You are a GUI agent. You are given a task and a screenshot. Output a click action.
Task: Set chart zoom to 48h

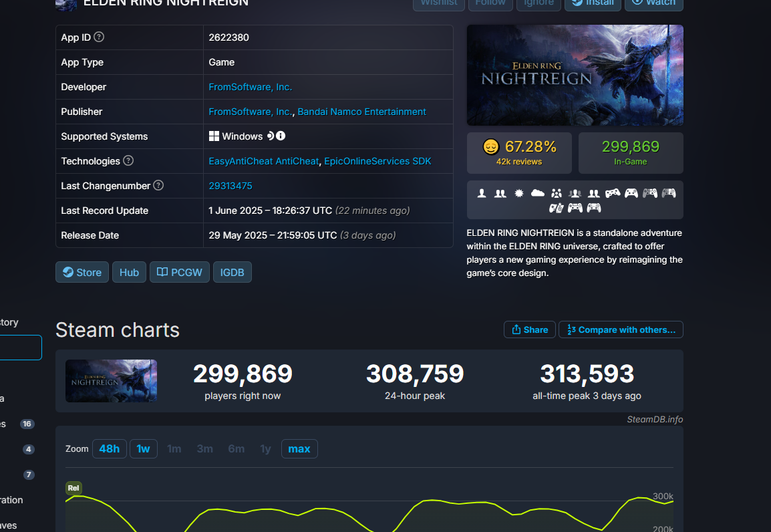point(109,448)
